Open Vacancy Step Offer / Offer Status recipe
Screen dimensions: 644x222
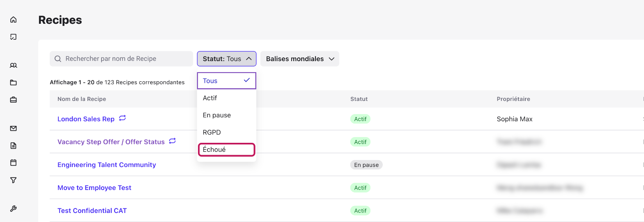click(x=111, y=142)
